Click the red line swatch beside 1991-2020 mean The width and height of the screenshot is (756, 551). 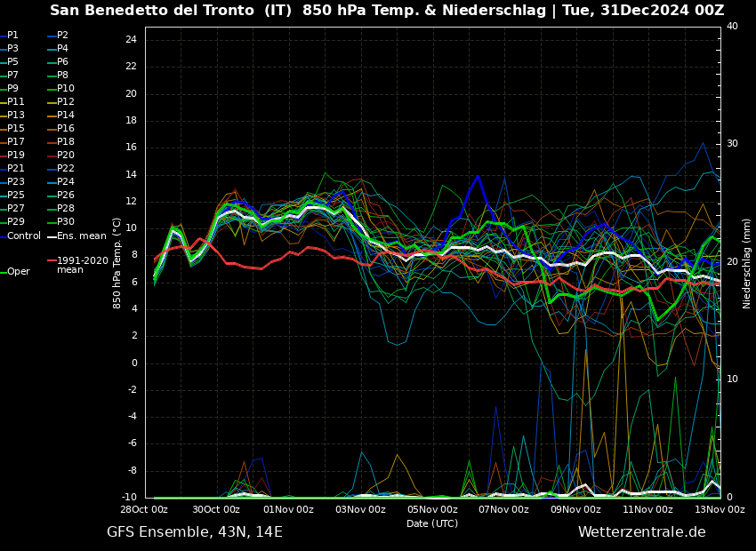coord(52,261)
